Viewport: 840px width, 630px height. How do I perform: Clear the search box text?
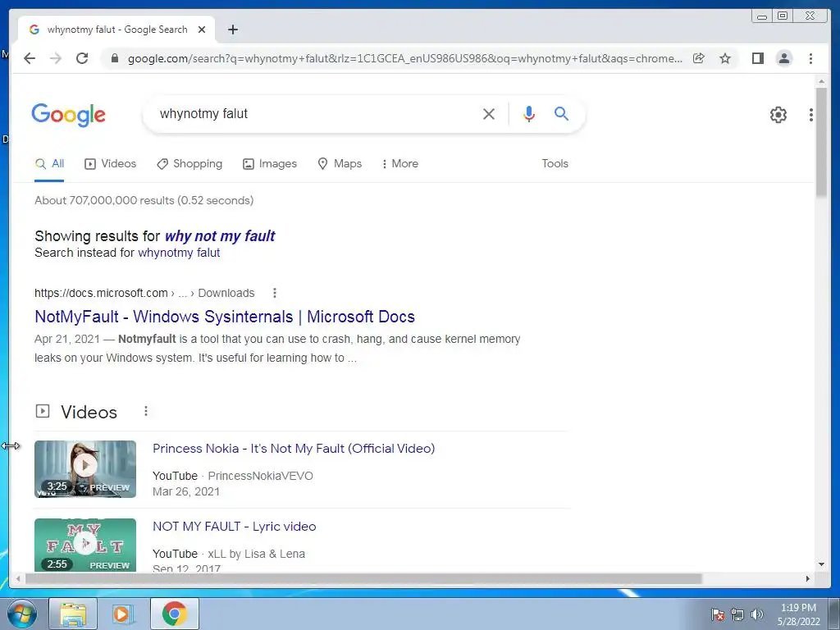pos(489,113)
